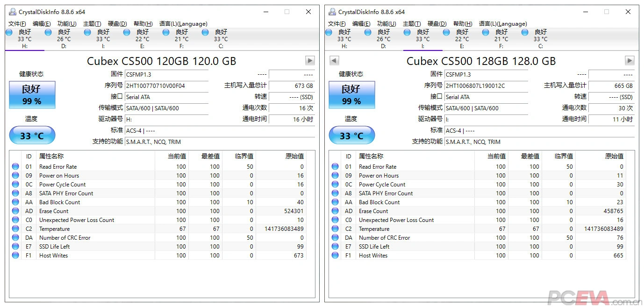Click status orb for Host Writes, left window
This screenshot has height=307, width=644.
(x=15, y=255)
